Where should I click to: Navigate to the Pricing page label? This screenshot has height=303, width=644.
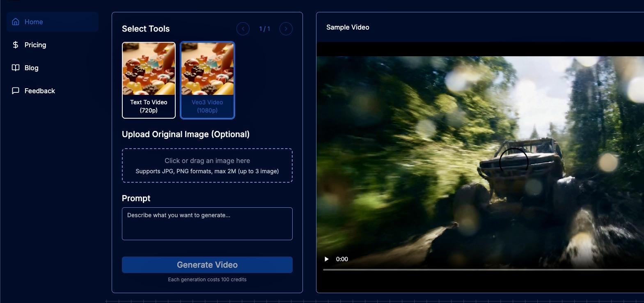35,45
